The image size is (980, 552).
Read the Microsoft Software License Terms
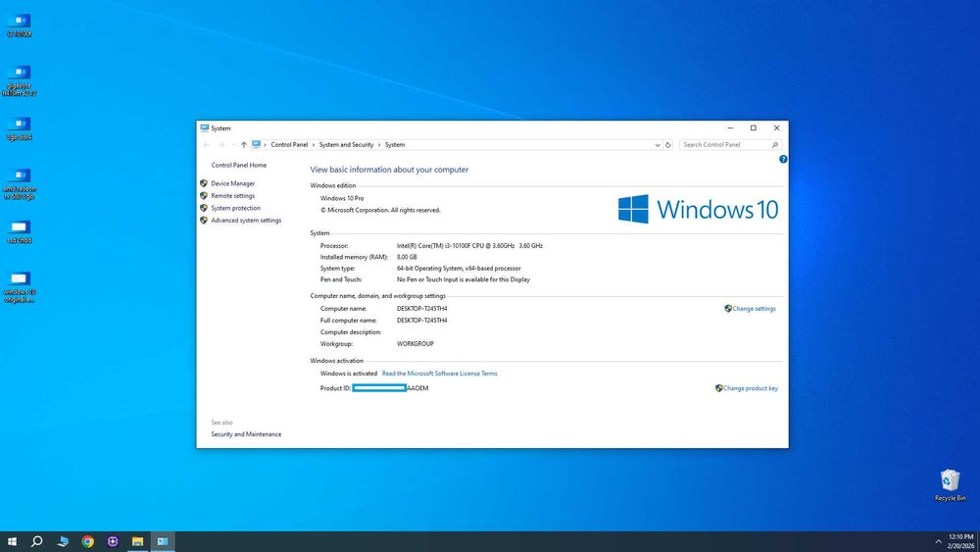pyautogui.click(x=439, y=374)
